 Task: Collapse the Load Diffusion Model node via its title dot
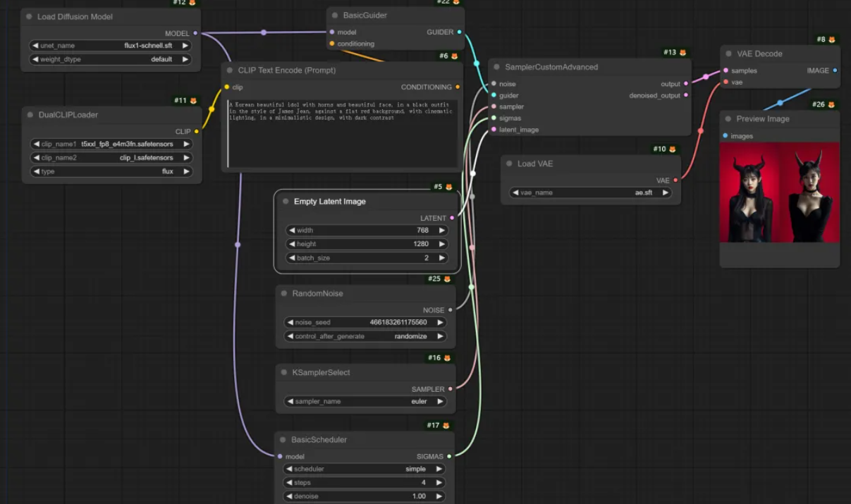point(29,17)
